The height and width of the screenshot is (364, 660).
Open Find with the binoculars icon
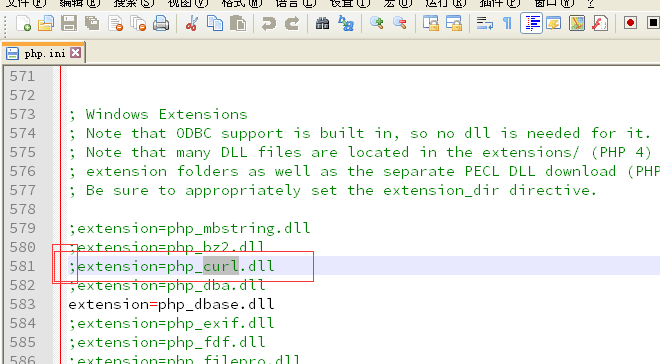tap(322, 23)
